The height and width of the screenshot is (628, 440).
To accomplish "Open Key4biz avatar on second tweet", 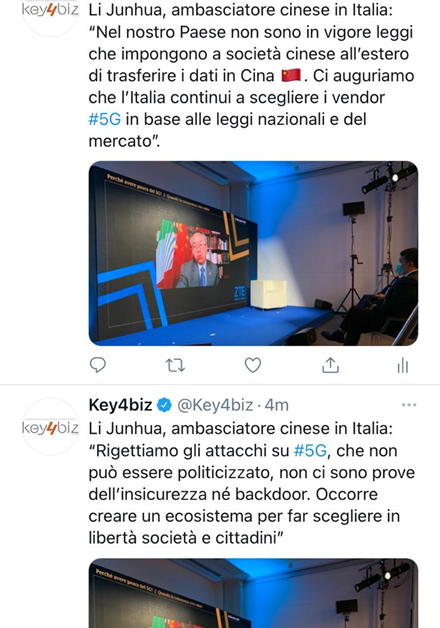I will coord(50,427).
